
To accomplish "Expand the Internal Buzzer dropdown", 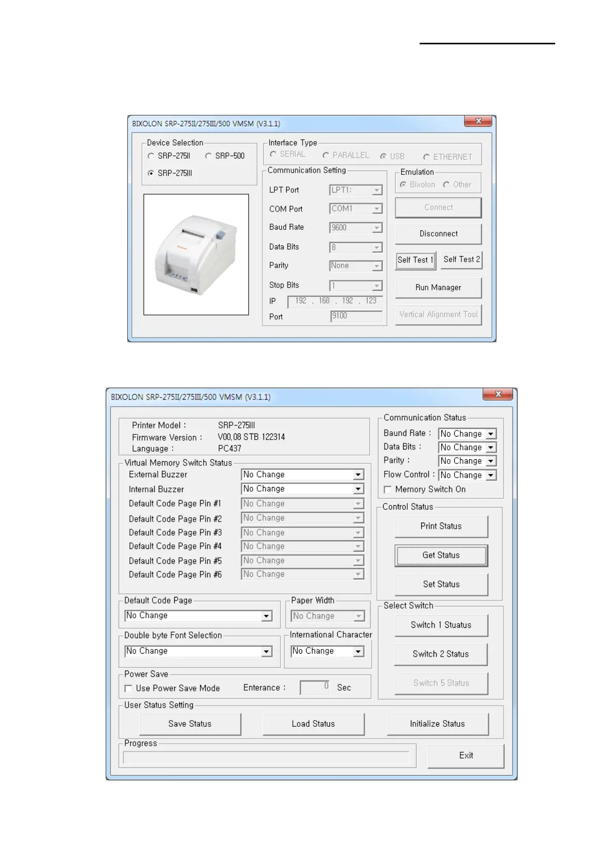I will [303, 489].
